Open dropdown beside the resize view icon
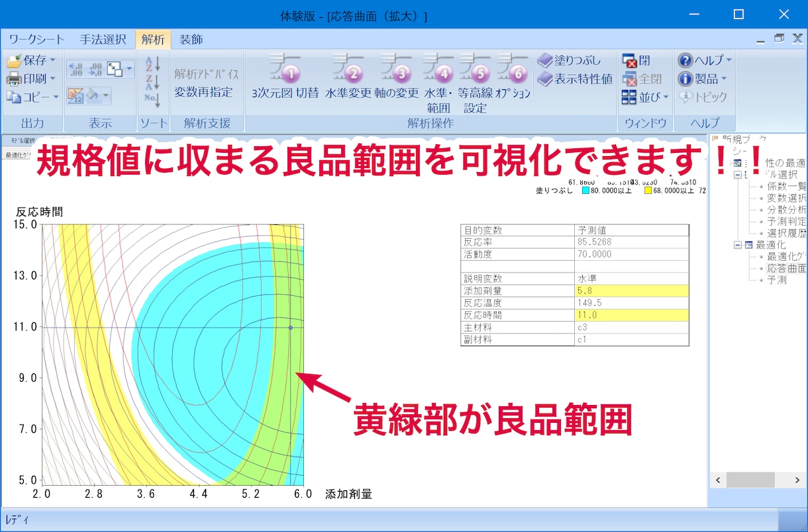The width and height of the screenshot is (808, 532). click(x=129, y=68)
